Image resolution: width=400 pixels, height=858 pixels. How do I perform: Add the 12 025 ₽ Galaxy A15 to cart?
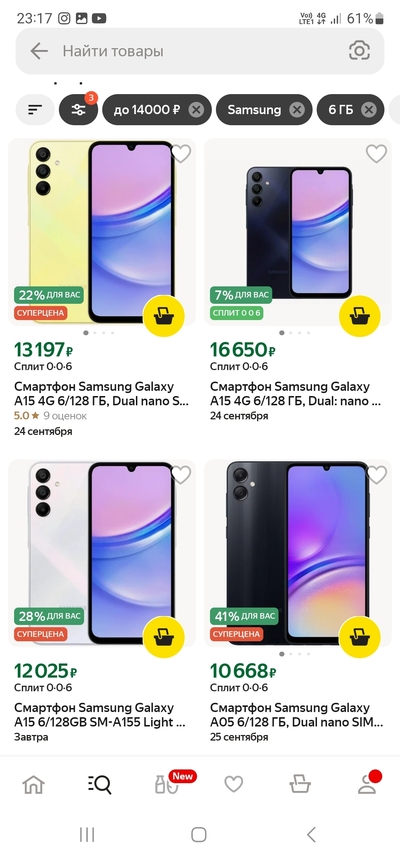pyautogui.click(x=164, y=637)
